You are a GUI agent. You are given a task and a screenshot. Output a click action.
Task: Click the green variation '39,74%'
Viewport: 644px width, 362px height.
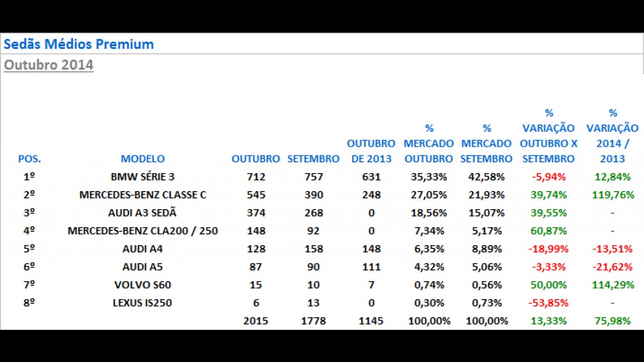[548, 195]
